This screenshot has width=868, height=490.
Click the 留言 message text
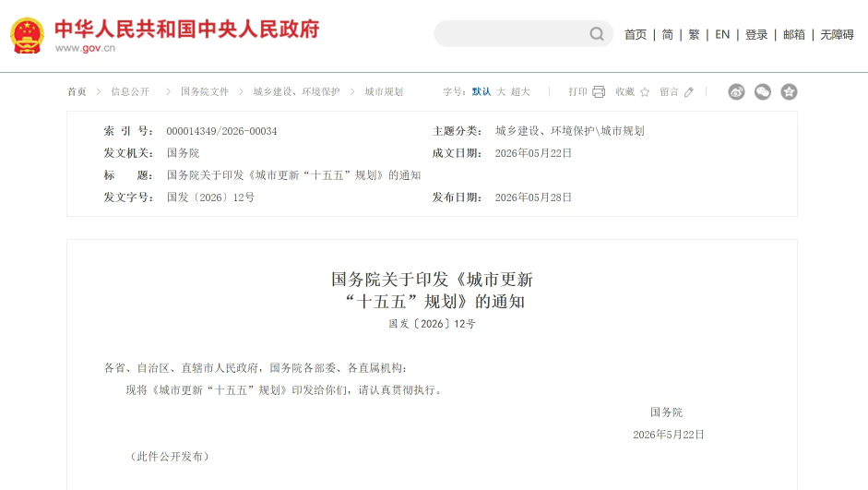pos(670,92)
